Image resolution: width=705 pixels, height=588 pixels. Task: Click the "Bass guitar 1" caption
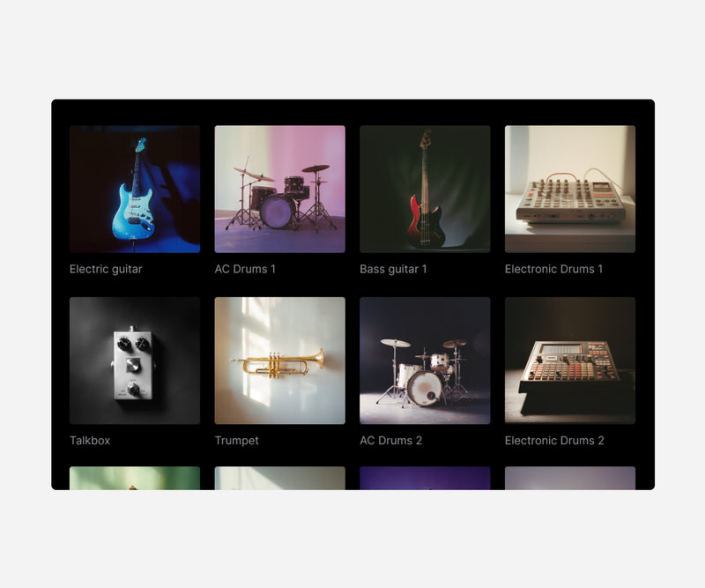393,269
